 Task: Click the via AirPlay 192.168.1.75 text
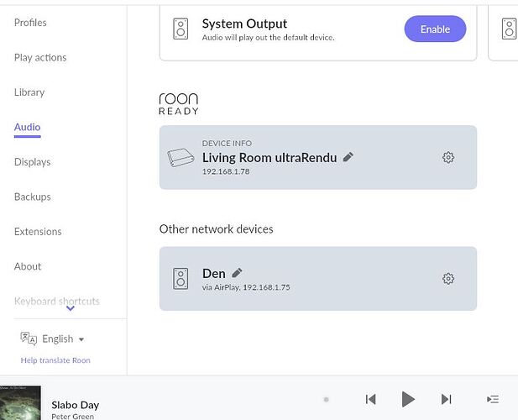click(246, 287)
